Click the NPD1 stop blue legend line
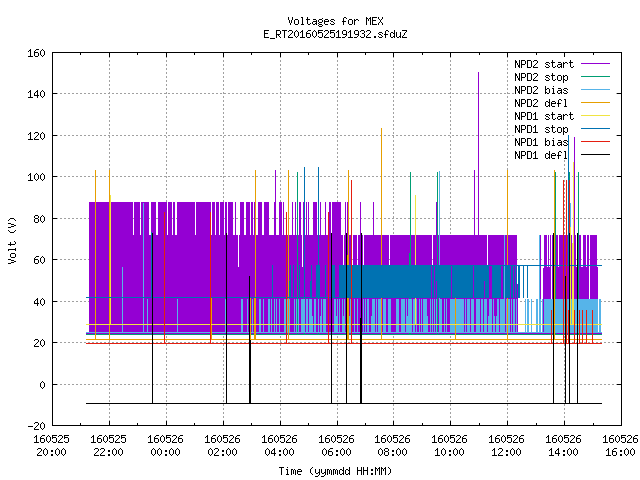640x480 pixels. [x=595, y=129]
